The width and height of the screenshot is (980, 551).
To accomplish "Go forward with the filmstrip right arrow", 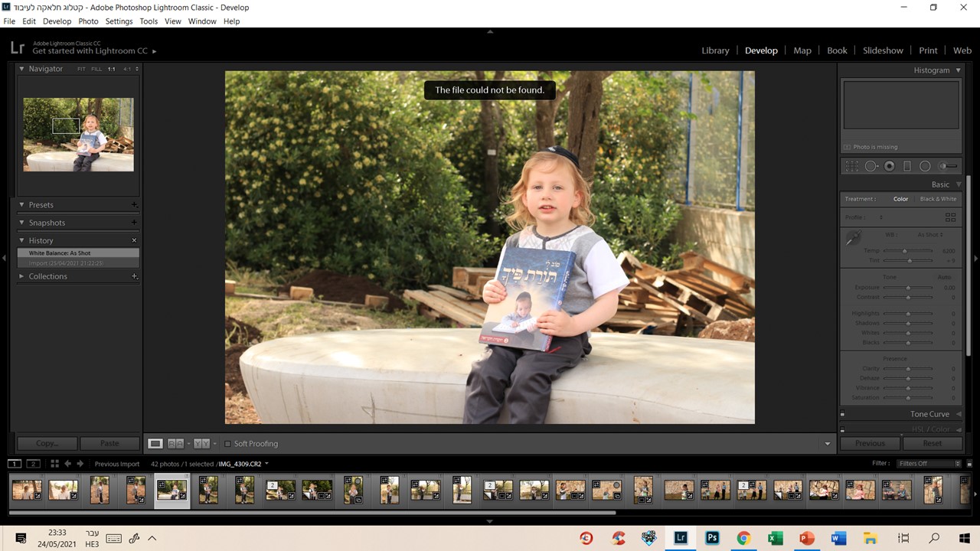I will [x=80, y=464].
